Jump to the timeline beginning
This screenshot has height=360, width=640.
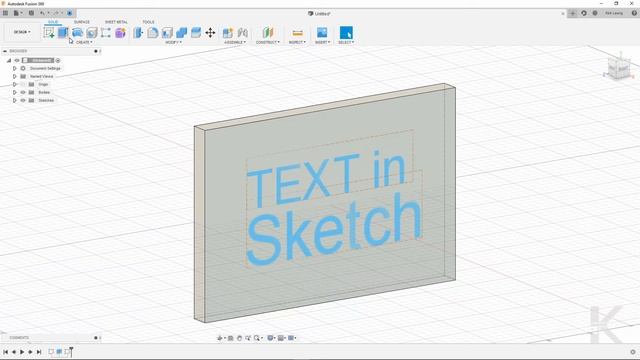click(x=6, y=352)
